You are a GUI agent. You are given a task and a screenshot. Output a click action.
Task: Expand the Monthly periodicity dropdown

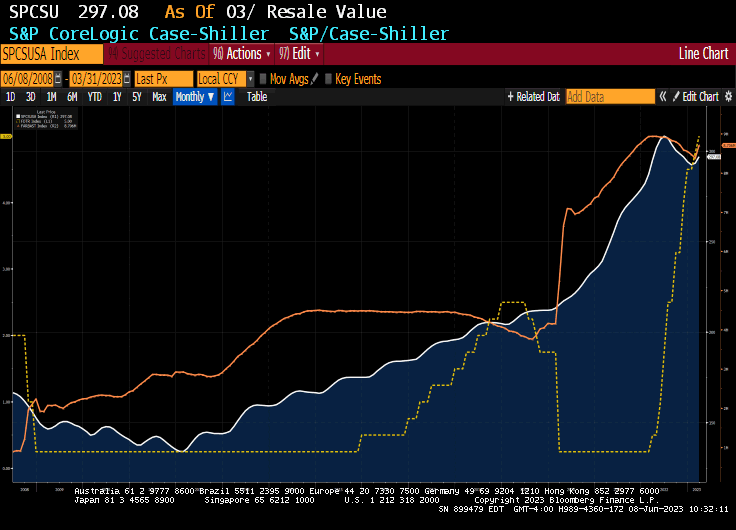pos(194,97)
